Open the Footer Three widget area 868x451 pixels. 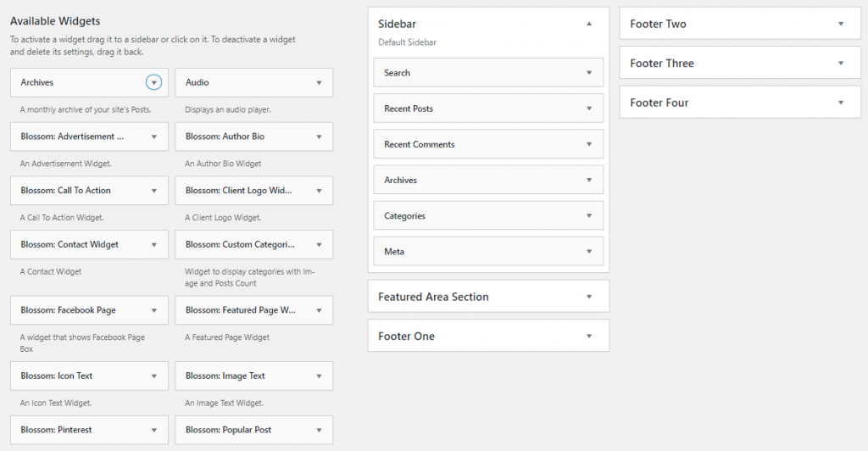coord(841,64)
